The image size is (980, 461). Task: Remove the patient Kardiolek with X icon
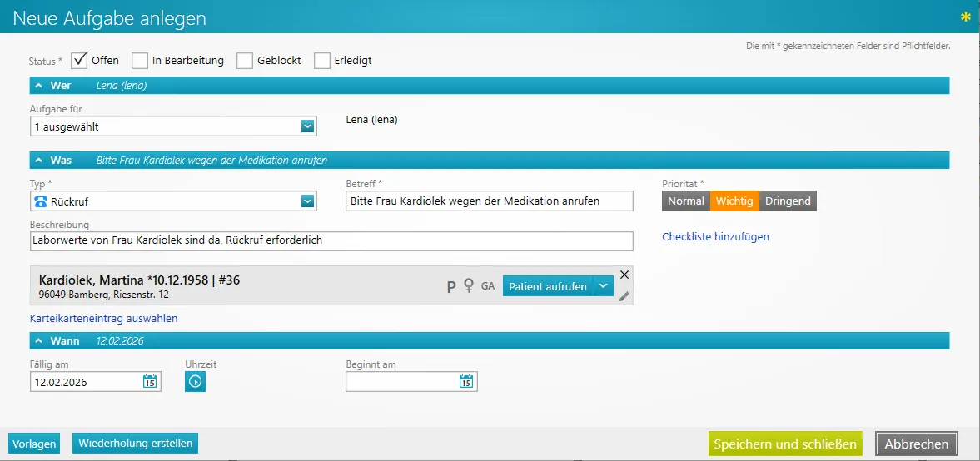coord(624,275)
